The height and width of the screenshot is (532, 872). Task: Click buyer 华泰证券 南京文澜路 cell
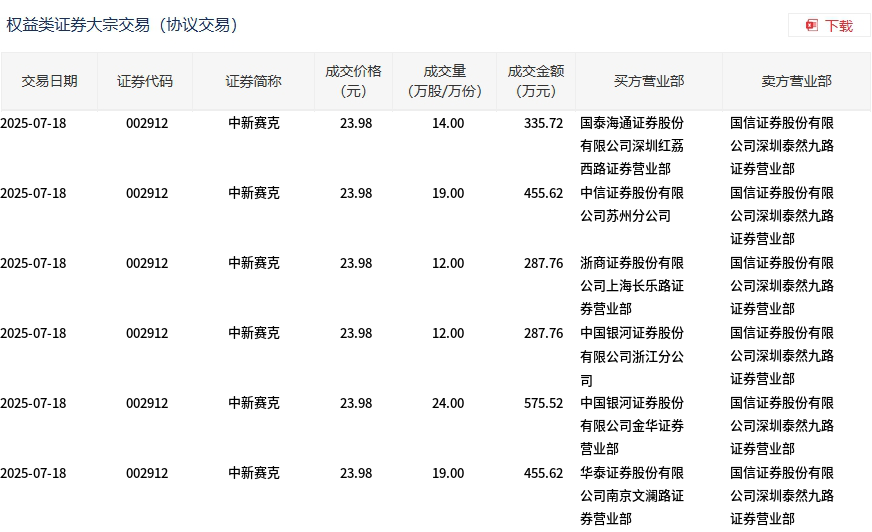[632, 496]
